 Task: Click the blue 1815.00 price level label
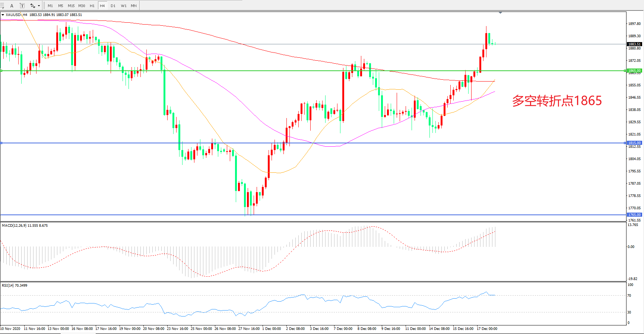pyautogui.click(x=634, y=143)
